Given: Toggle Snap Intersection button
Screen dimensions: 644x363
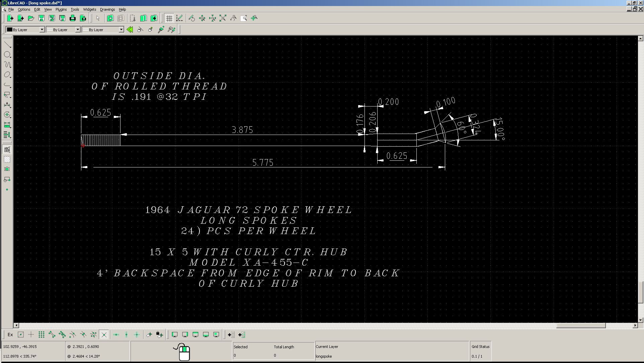Looking at the screenshot, I should coord(104,335).
